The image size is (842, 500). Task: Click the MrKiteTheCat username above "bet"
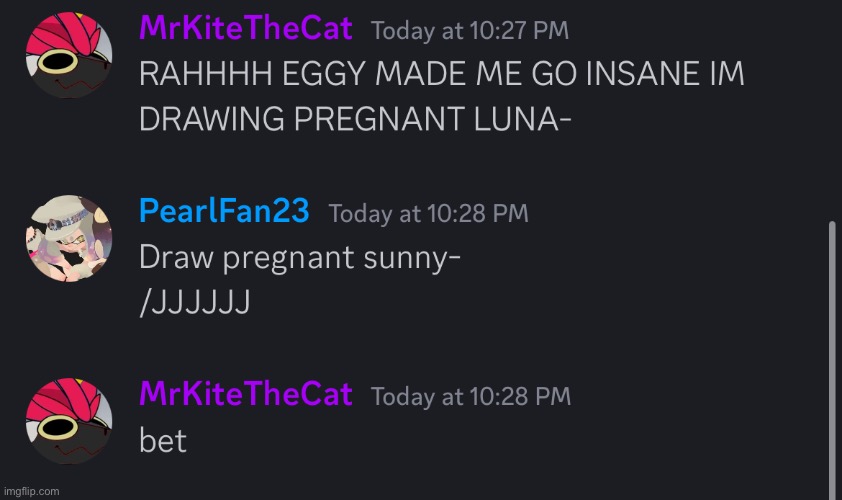click(x=245, y=394)
